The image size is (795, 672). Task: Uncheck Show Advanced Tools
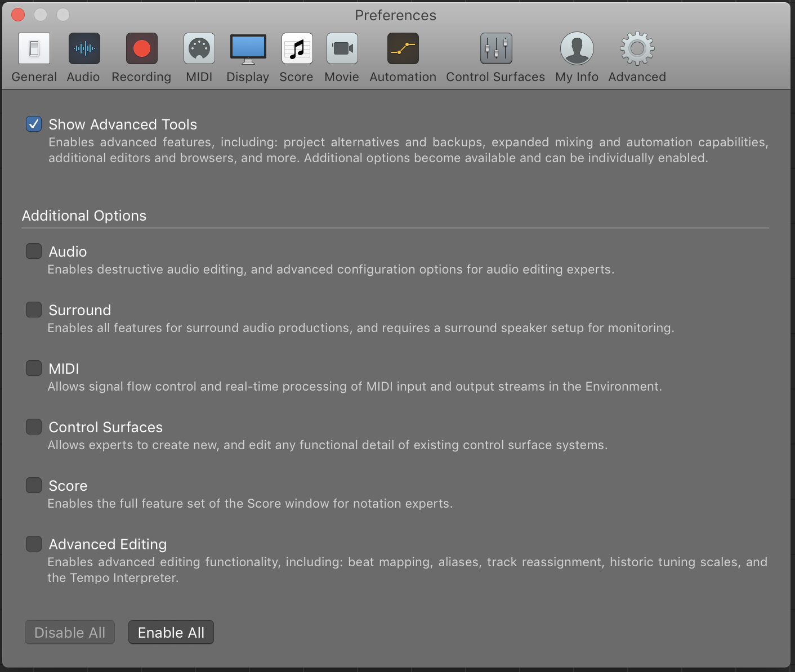click(34, 124)
